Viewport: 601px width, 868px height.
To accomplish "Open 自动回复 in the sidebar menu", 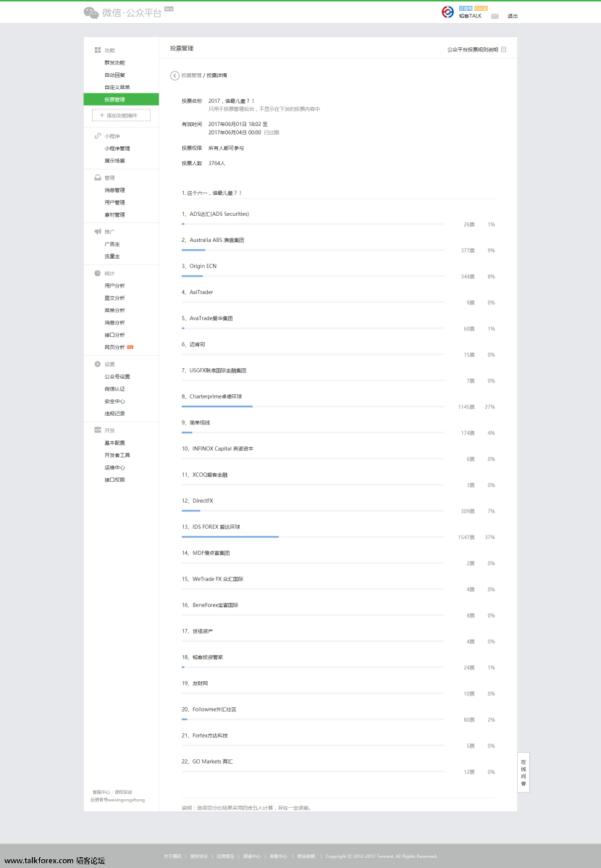I will pyautogui.click(x=114, y=75).
